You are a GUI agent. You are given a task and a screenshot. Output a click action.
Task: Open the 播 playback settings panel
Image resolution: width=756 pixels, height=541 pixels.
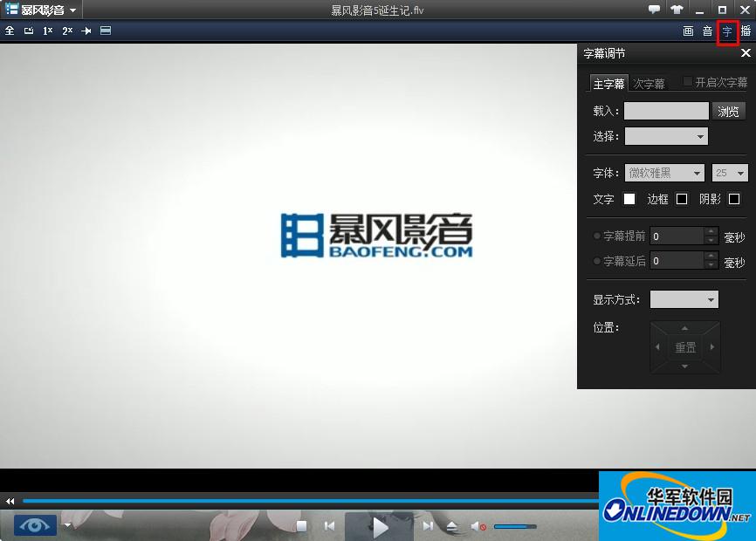(746, 31)
